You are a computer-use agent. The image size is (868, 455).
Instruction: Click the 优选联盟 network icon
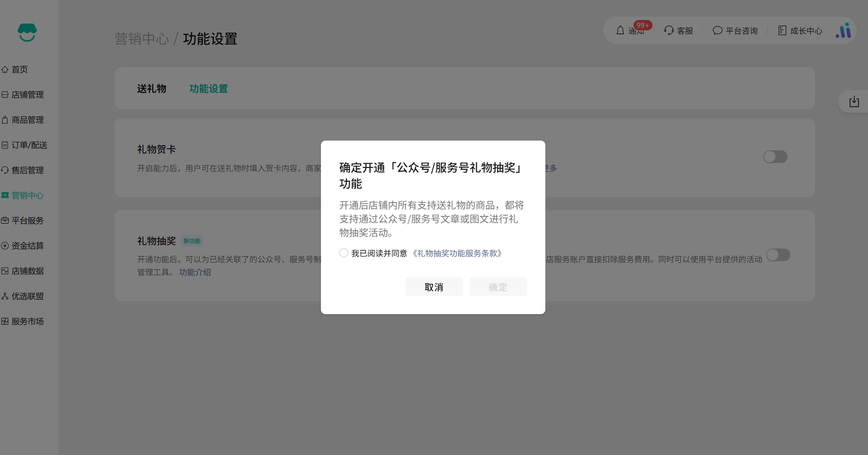pos(5,296)
